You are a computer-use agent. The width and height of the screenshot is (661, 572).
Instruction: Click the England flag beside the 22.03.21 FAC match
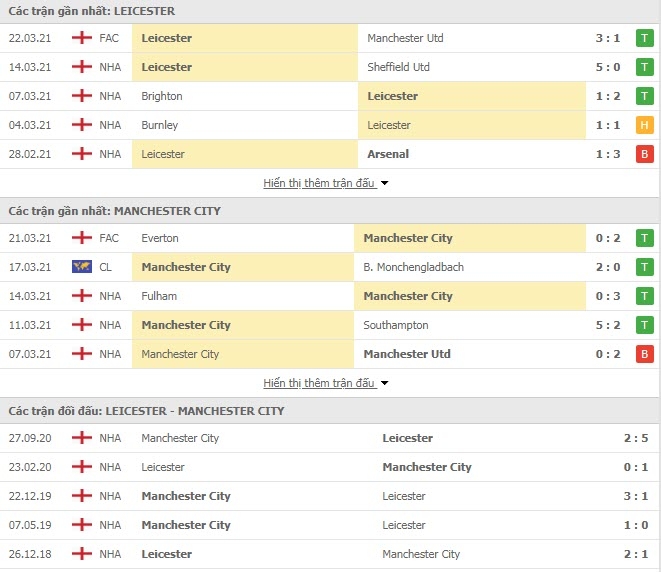pyautogui.click(x=82, y=39)
